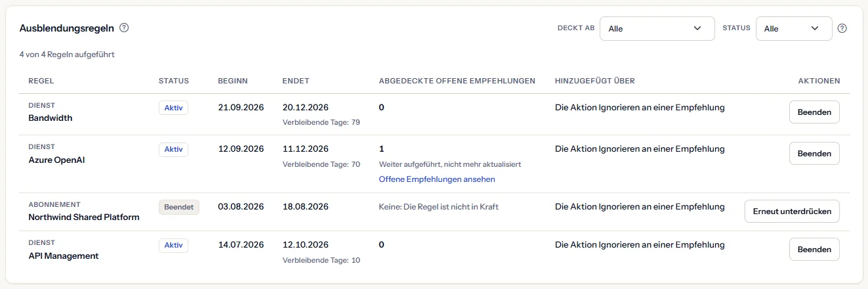
Task: End the Azure OpenAI suppression rule
Action: click(814, 154)
